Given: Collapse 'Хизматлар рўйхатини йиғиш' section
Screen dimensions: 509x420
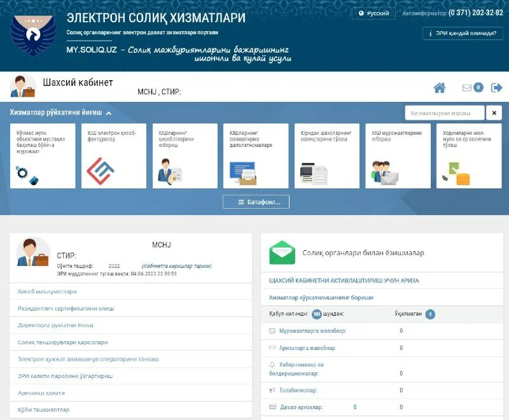Looking at the screenshot, I should 60,113.
